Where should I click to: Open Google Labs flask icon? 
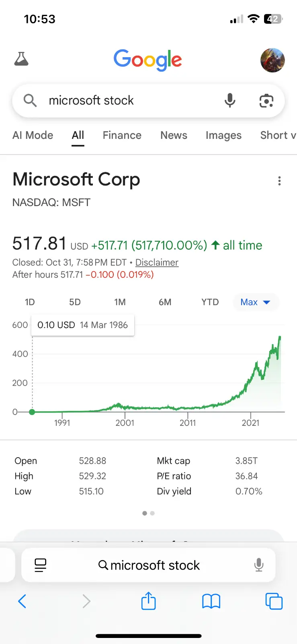[21, 59]
